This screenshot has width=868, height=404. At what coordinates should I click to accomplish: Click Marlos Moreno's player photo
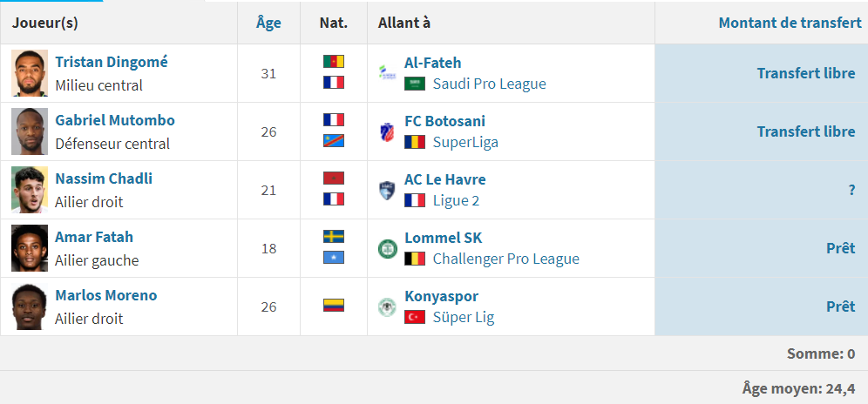tap(30, 306)
